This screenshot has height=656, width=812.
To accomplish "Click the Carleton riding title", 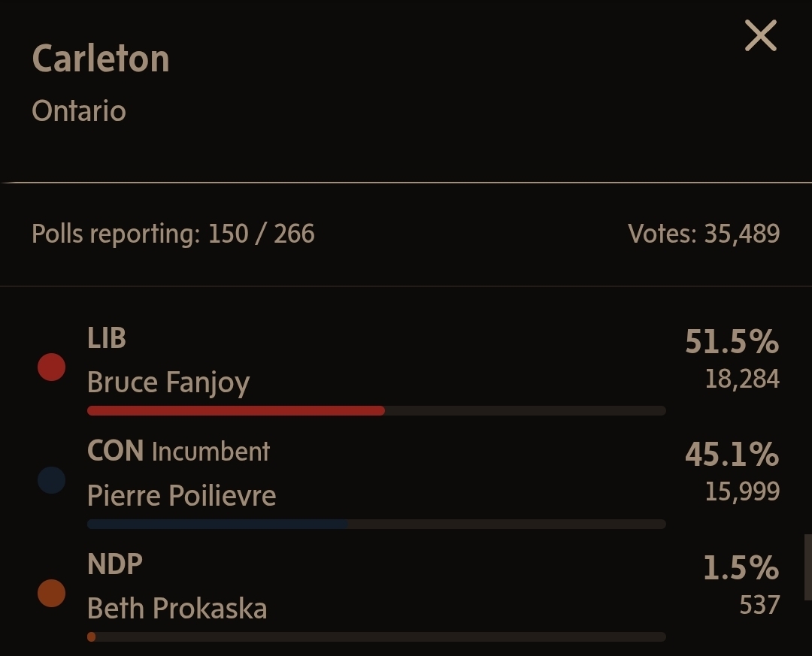I will tap(101, 59).
